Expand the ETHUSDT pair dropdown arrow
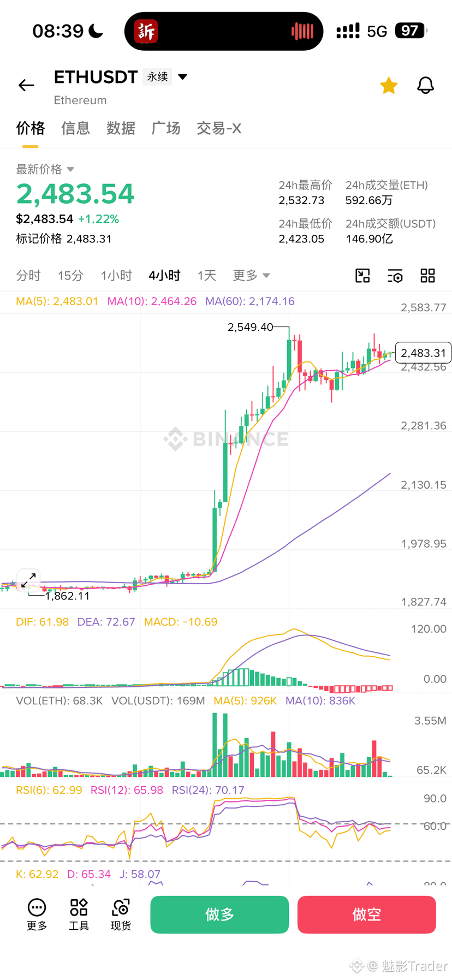This screenshot has height=980, width=452. (x=183, y=77)
